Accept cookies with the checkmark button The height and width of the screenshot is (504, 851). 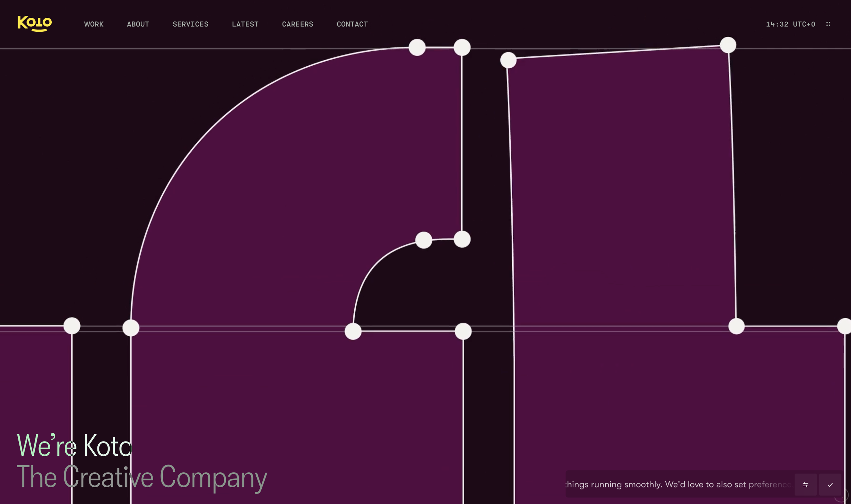(830, 485)
